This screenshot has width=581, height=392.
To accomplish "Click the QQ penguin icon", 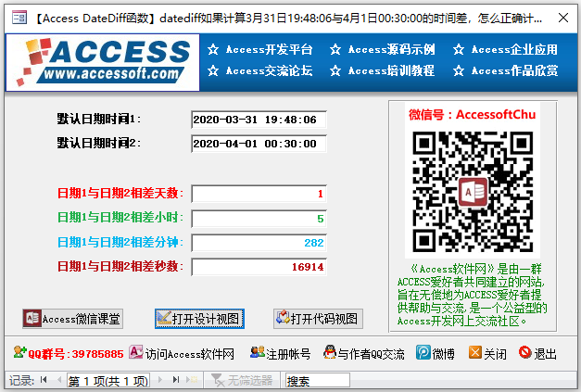I will (329, 352).
